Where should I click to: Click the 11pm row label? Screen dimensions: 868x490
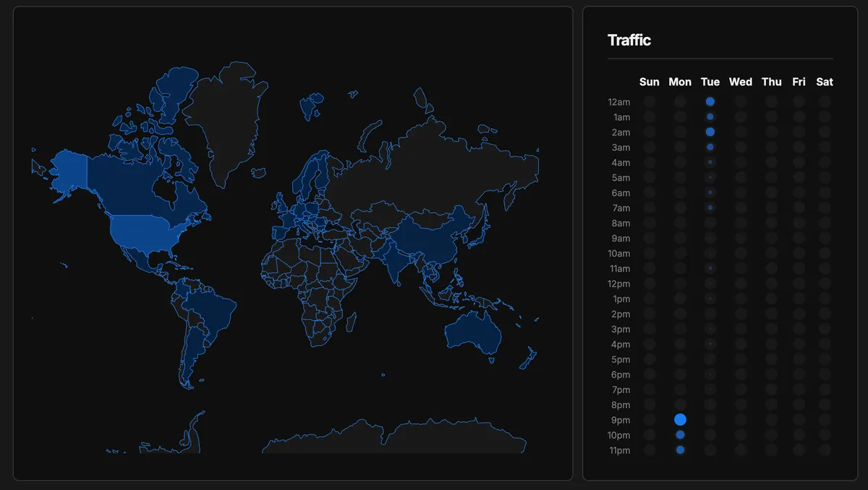click(619, 449)
